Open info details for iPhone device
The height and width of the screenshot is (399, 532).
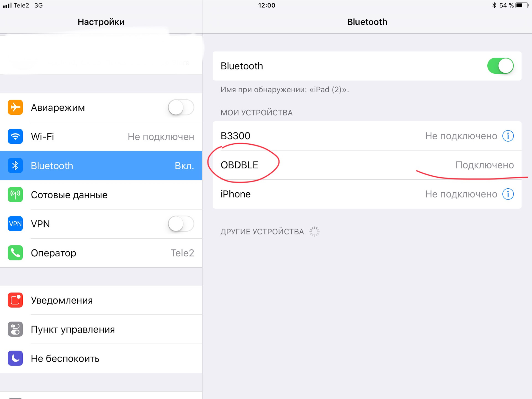click(508, 194)
